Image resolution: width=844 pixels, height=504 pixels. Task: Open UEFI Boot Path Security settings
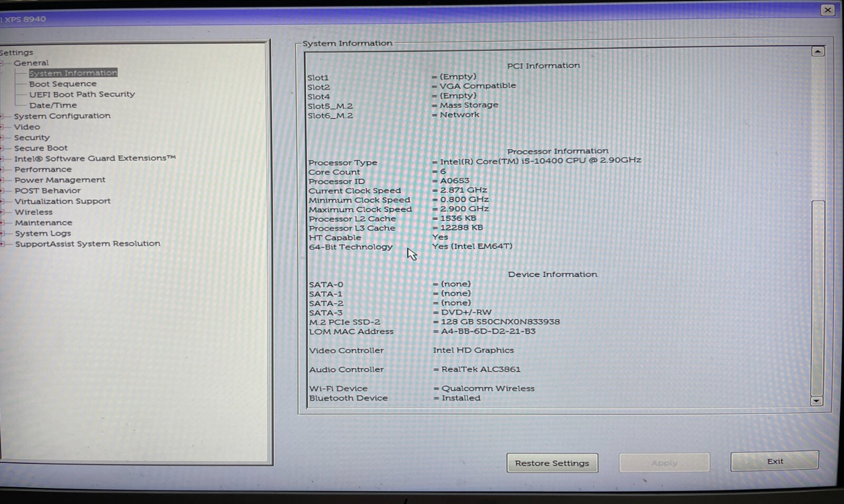(82, 94)
